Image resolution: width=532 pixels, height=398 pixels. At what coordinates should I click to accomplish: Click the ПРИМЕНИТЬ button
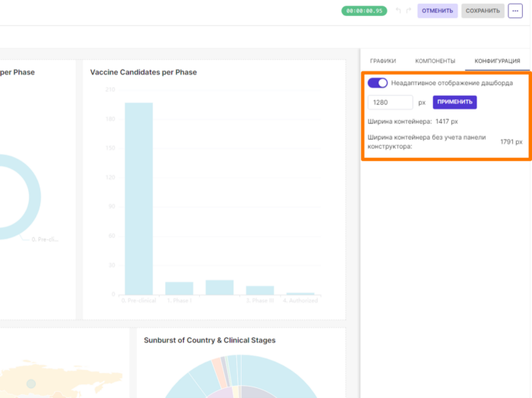coord(454,102)
